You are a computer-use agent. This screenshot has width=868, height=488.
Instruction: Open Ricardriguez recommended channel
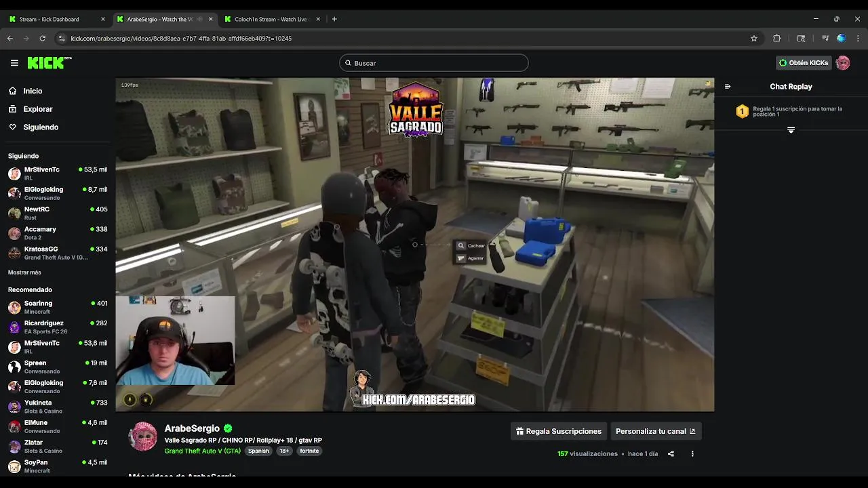point(58,327)
